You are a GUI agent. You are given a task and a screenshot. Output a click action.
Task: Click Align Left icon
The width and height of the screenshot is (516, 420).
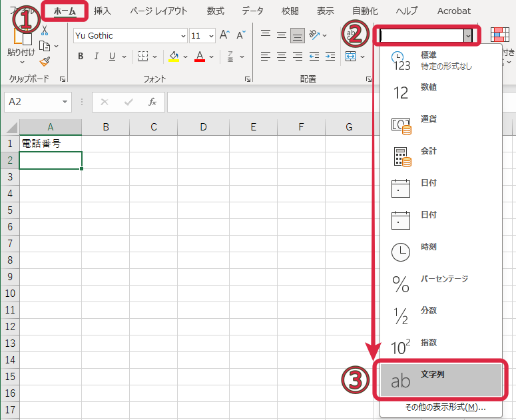click(266, 56)
